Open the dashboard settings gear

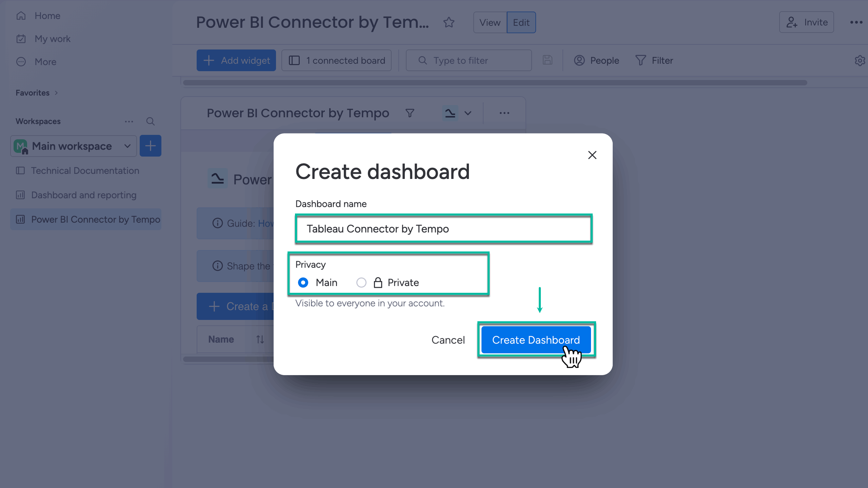(860, 60)
